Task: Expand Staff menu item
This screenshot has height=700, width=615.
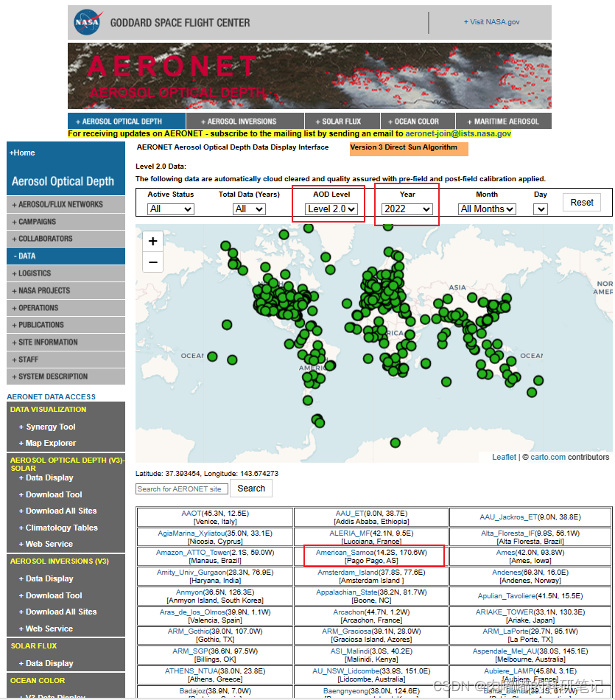Action: click(66, 360)
